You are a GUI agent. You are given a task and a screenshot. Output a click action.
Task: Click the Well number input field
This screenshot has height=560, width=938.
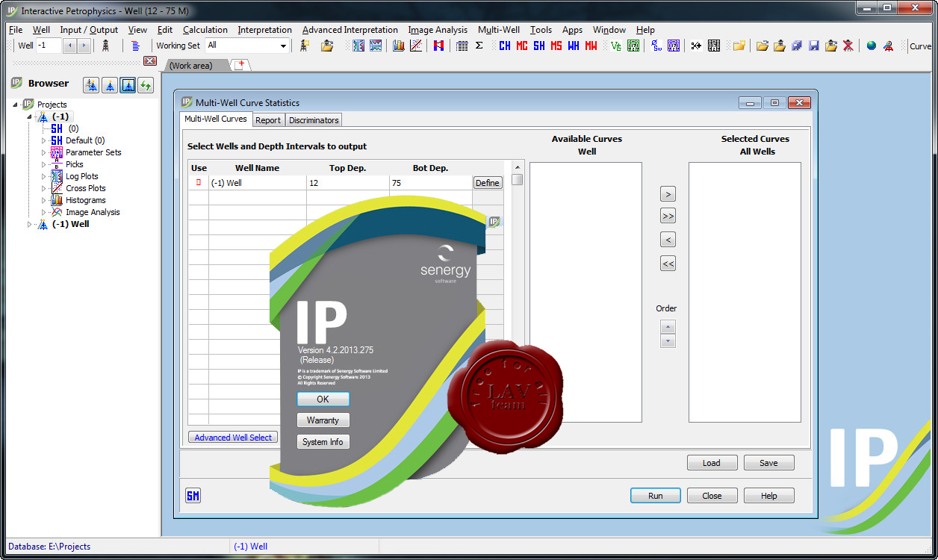pos(49,46)
